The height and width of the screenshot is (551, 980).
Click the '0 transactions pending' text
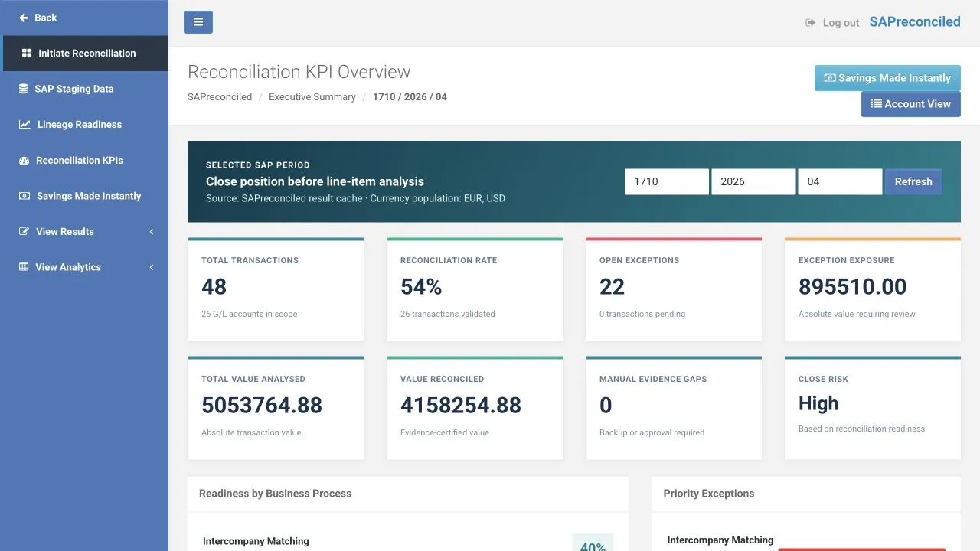click(642, 314)
